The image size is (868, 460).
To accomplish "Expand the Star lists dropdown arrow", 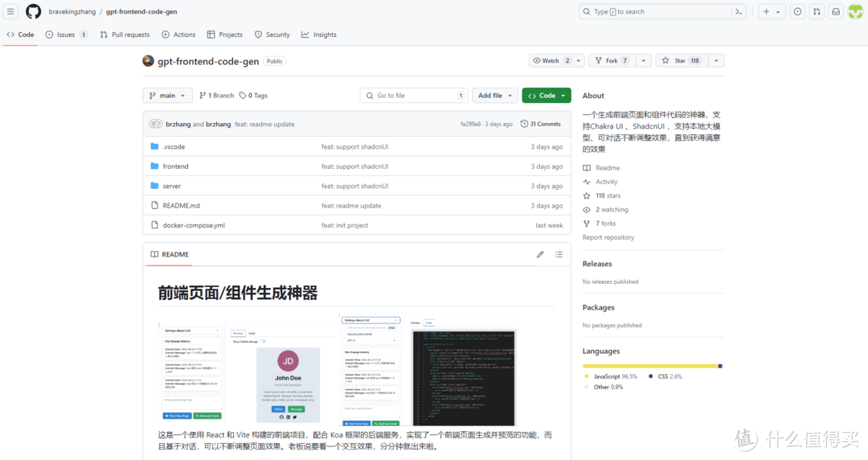I will pos(716,60).
